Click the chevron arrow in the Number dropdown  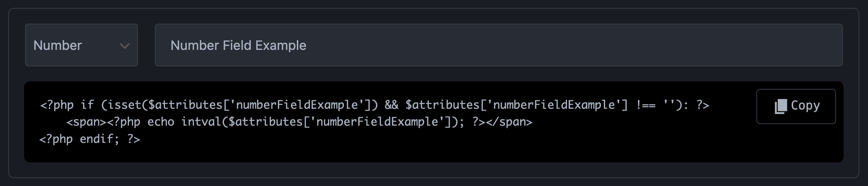click(x=124, y=46)
